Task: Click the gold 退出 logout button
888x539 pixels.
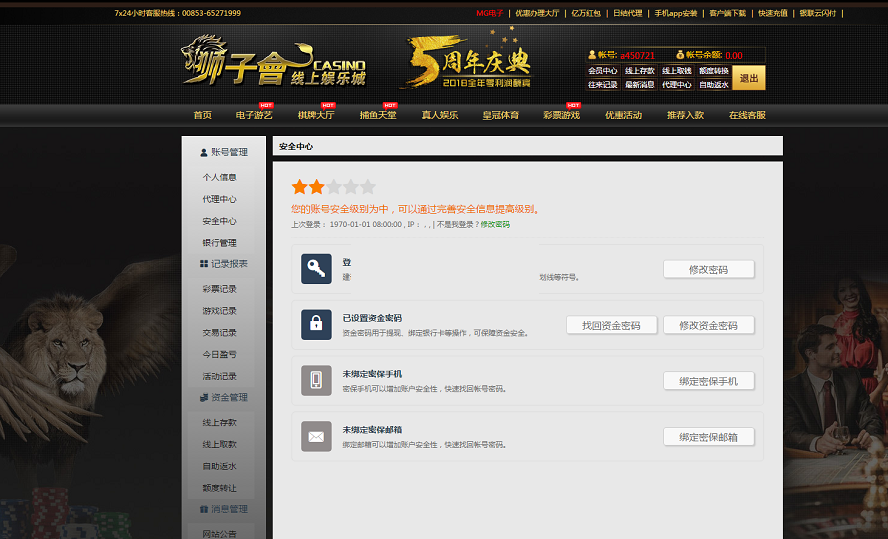Action: tap(748, 78)
